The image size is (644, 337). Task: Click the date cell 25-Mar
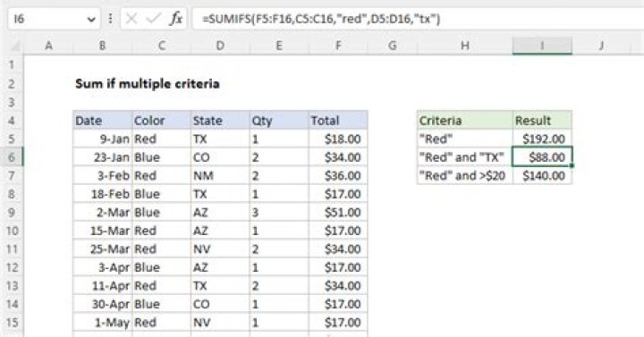point(103,249)
